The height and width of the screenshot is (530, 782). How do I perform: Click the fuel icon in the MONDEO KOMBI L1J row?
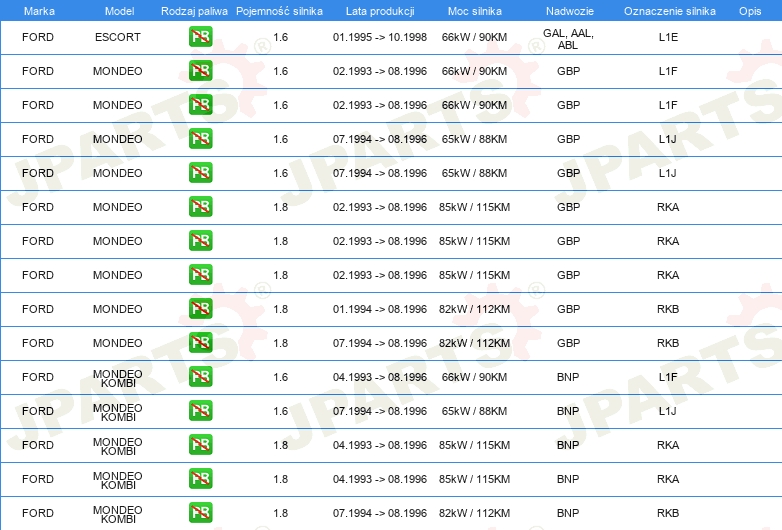pos(200,411)
